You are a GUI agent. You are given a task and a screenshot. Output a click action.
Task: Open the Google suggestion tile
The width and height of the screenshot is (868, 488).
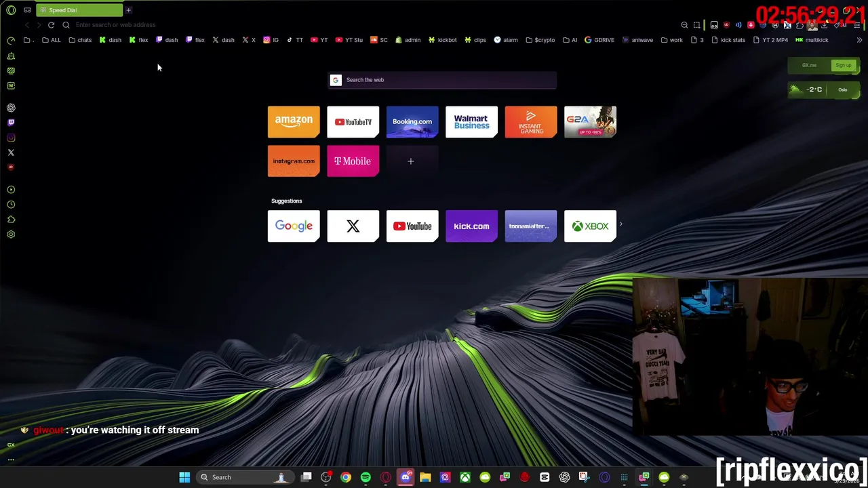[x=294, y=226]
